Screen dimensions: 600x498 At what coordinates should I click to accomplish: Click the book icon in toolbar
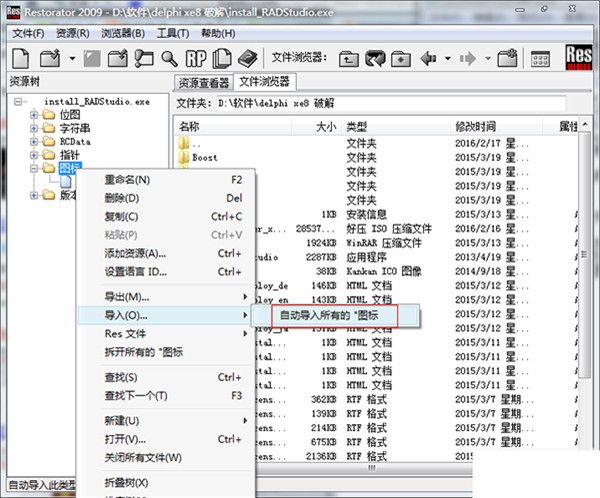(247, 58)
